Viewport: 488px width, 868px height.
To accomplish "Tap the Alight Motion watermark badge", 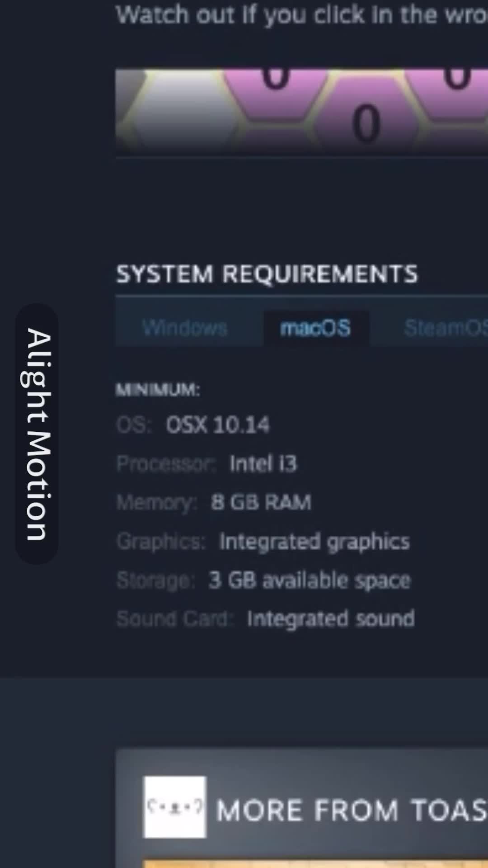I will (37, 434).
